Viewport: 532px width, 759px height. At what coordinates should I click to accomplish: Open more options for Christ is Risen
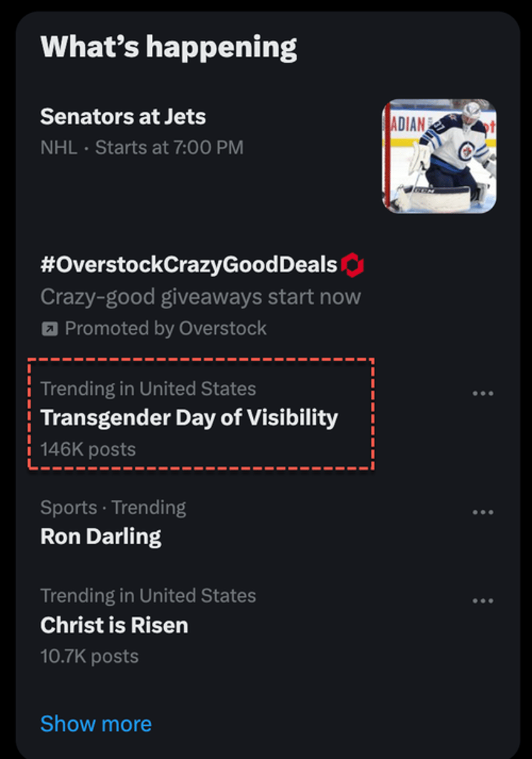482,601
